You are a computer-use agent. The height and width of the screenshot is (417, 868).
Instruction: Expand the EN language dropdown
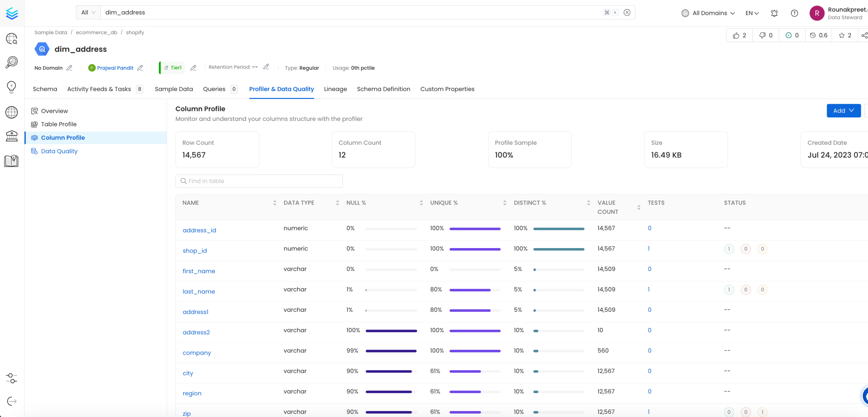(752, 13)
